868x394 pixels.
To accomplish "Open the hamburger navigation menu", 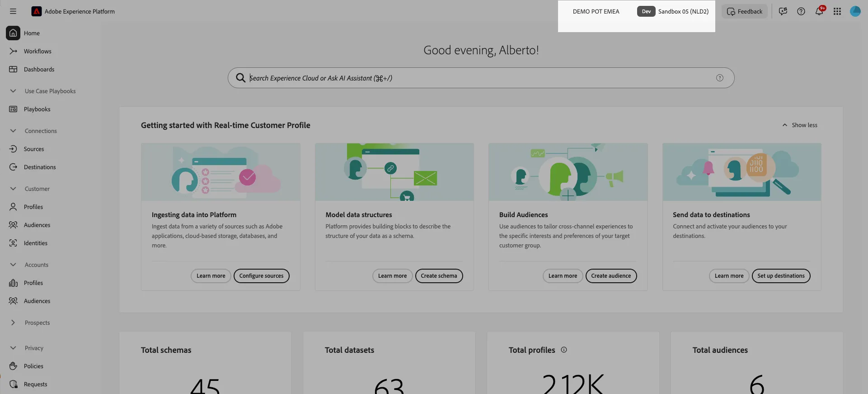I will click(13, 11).
